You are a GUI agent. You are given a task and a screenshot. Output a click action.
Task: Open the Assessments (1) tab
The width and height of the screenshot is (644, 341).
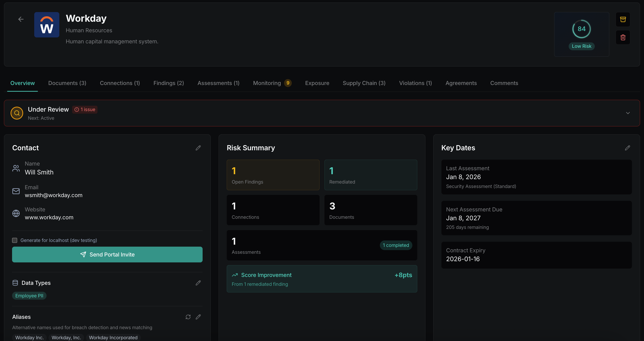[219, 83]
